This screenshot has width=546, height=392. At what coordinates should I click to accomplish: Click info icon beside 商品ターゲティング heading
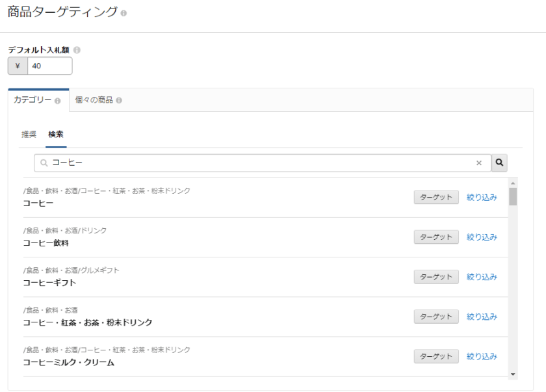[124, 13]
